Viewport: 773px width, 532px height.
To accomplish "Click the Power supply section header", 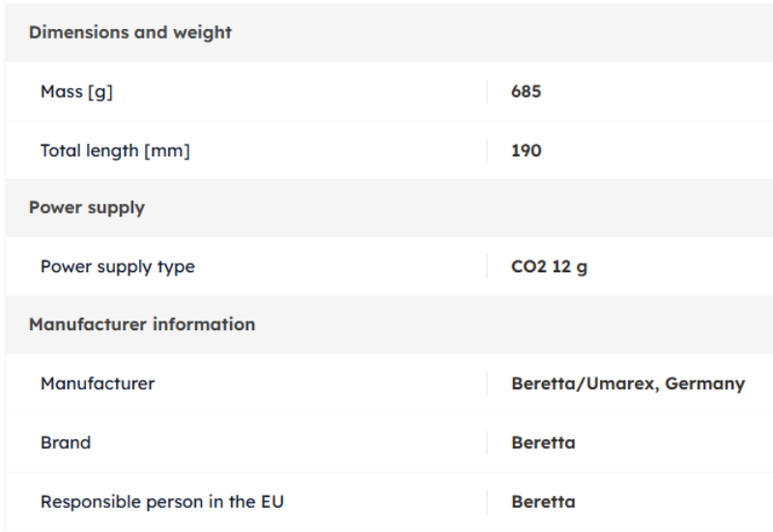I will pos(87,208).
